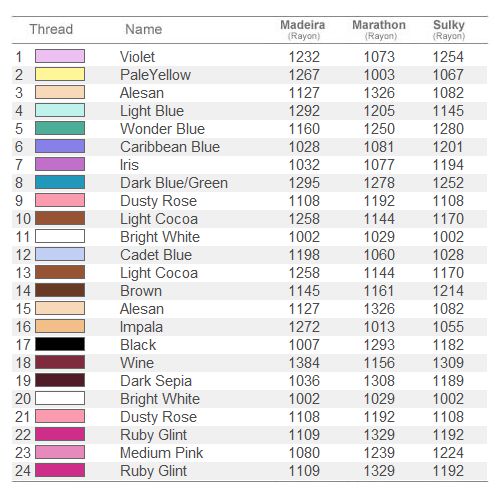
Task: Select the Impala thread swatch
Action: pos(60,326)
